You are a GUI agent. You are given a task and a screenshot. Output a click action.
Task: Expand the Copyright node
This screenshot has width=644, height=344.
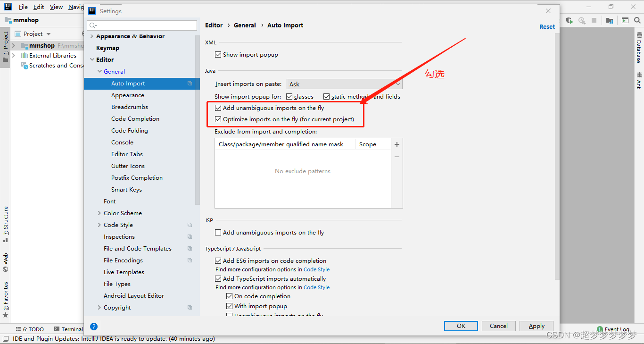[x=99, y=308]
